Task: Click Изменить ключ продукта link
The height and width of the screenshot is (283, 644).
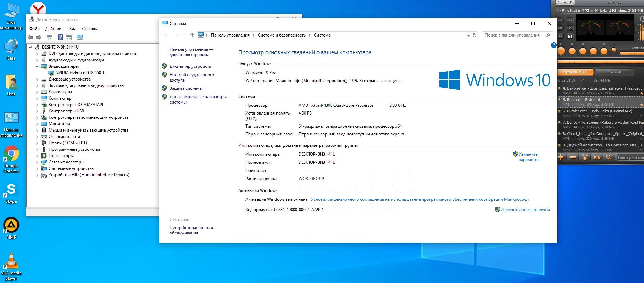Action: [x=525, y=210]
